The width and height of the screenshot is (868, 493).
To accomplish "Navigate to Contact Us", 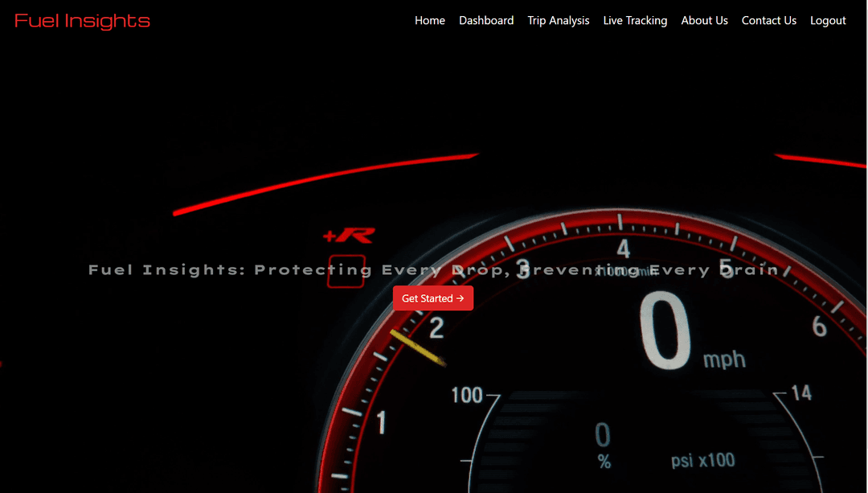I will 769,20.
